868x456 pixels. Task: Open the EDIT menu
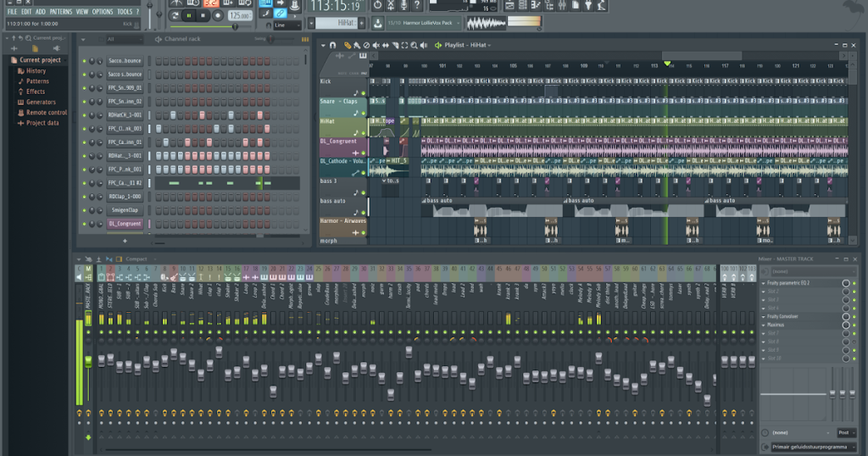click(26, 12)
